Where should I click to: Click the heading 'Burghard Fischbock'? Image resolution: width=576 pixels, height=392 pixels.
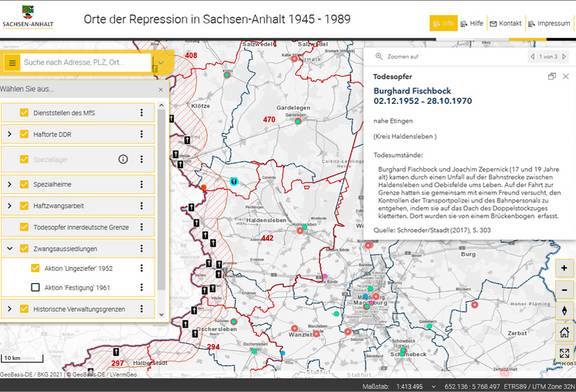click(x=412, y=91)
